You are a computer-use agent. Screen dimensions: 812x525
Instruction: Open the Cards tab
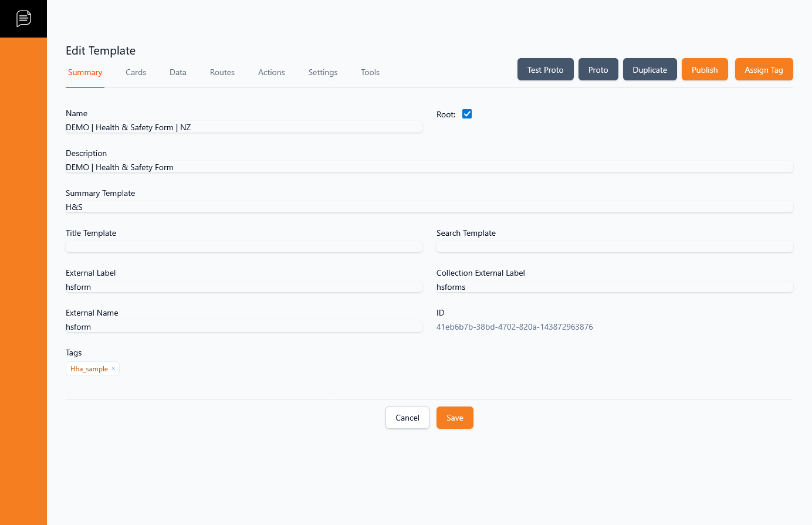pyautogui.click(x=136, y=72)
